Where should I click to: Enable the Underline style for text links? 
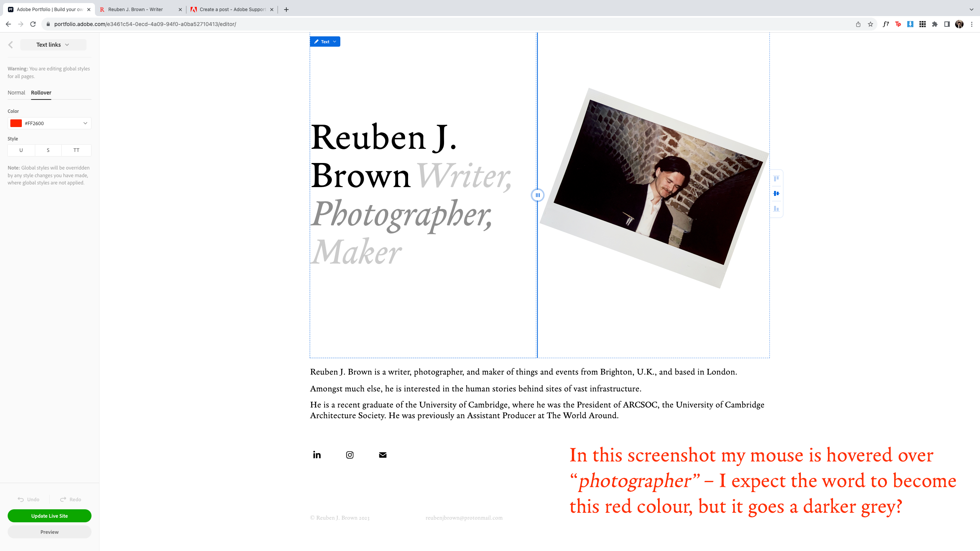point(21,150)
